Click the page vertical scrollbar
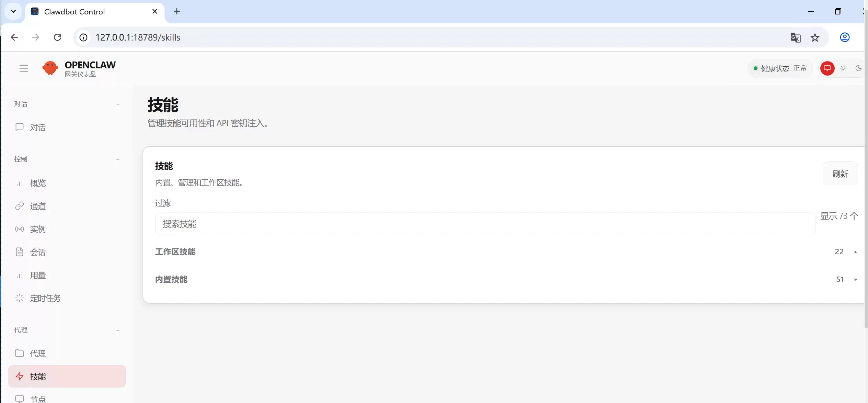Image resolution: width=868 pixels, height=403 pixels. click(866, 172)
